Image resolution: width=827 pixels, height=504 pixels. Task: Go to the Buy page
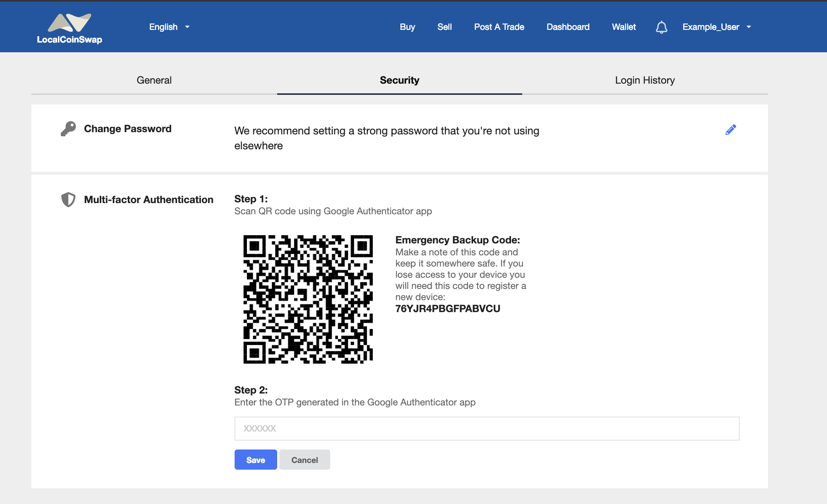(x=407, y=27)
